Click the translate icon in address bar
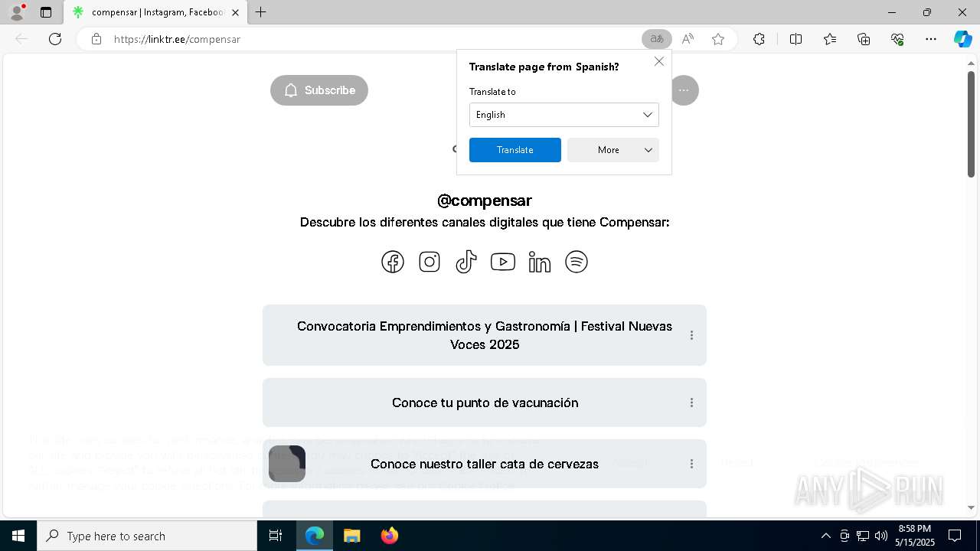This screenshot has height=551, width=980. coord(657,39)
